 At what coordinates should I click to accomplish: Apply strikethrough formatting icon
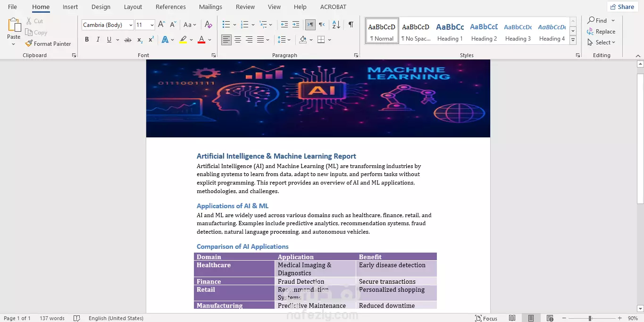(x=127, y=40)
